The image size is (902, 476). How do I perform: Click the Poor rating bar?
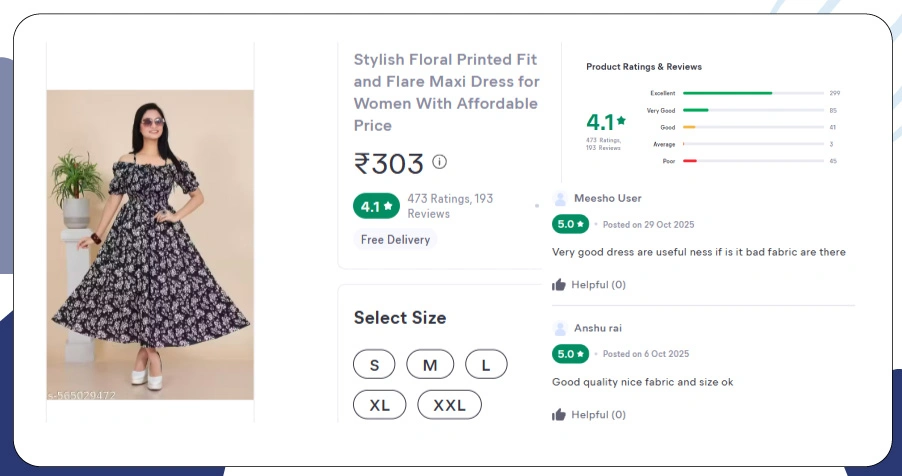(753, 161)
